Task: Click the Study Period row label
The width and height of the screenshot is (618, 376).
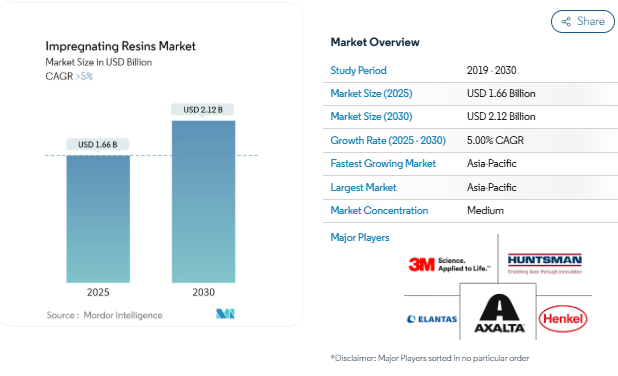Action: pyautogui.click(x=358, y=71)
